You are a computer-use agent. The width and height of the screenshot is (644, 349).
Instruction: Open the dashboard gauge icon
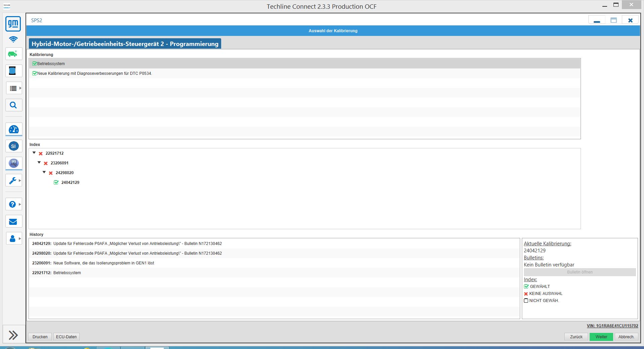(x=14, y=130)
